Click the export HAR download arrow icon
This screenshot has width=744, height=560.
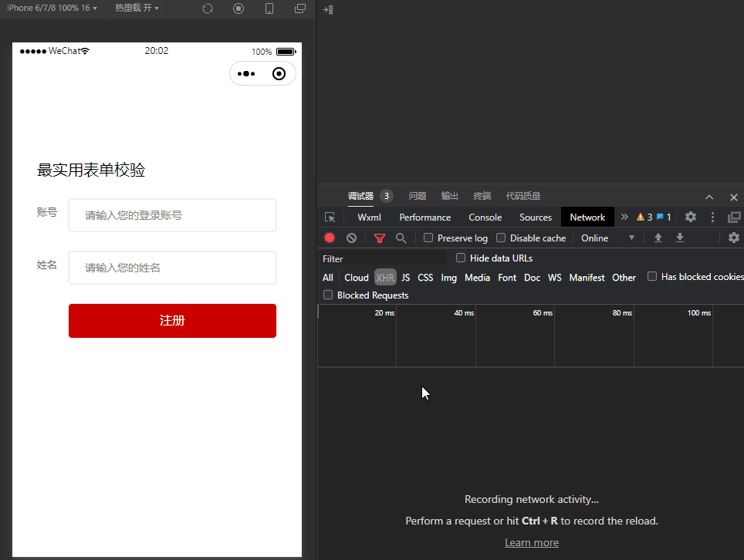coord(680,238)
